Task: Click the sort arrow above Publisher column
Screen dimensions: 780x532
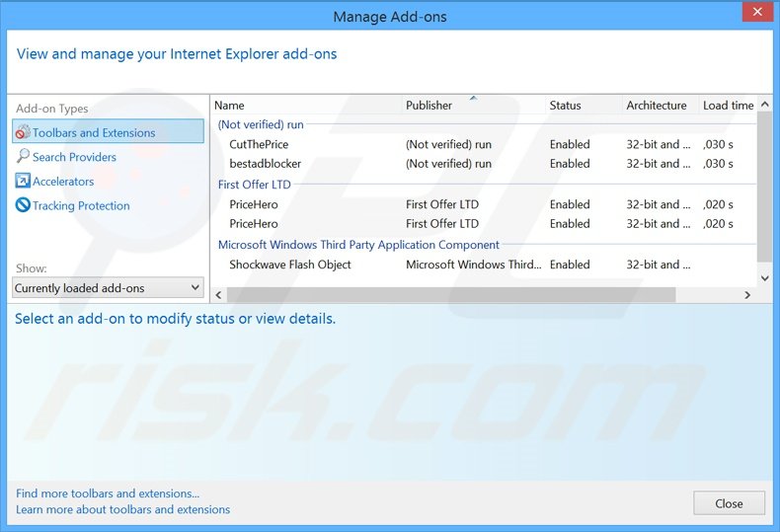Action: coord(474,98)
